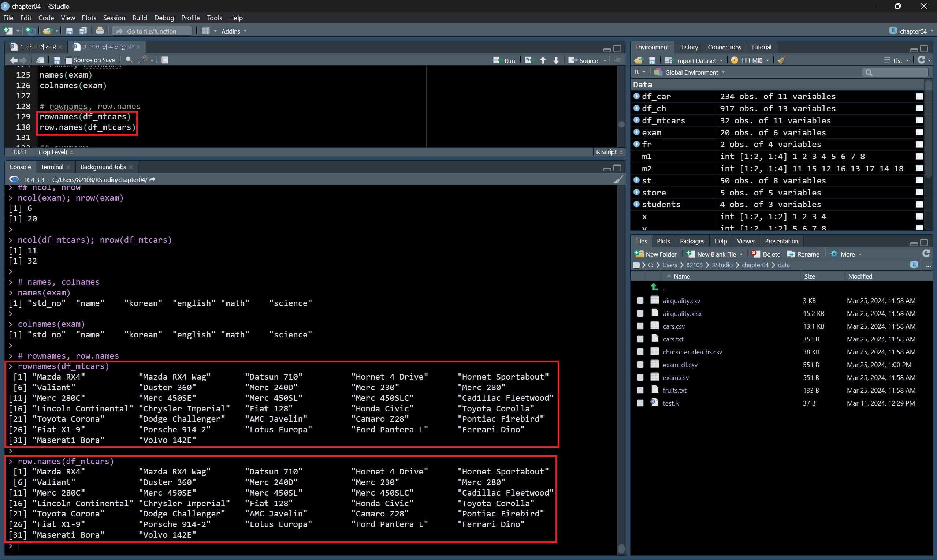Refresh the Files pane listing
Viewport: 937px width, 560px height.
(926, 254)
